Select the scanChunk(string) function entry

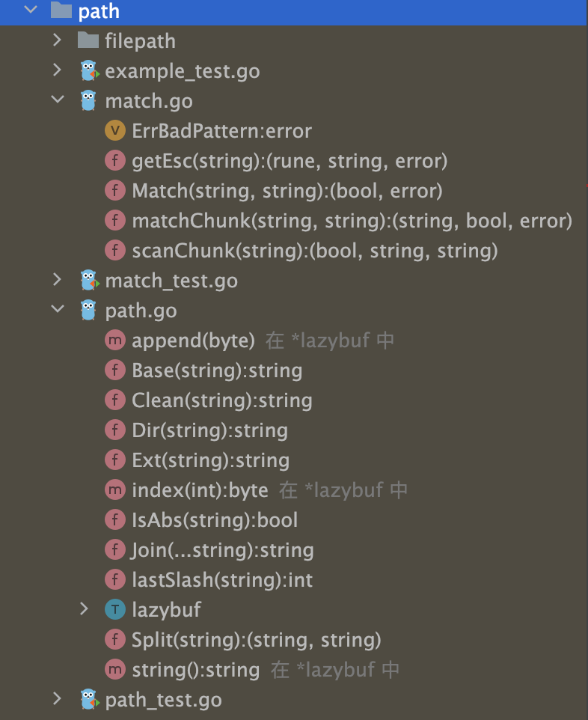pos(314,251)
